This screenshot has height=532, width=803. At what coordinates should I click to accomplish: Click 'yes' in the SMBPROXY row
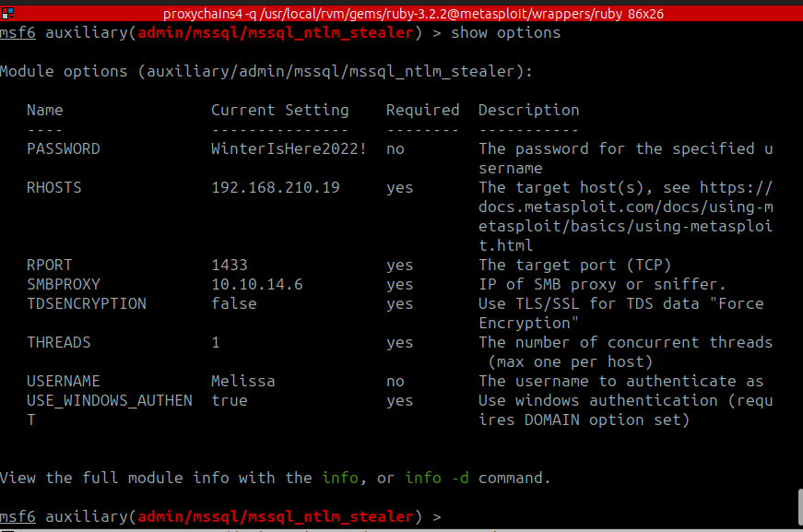click(400, 285)
